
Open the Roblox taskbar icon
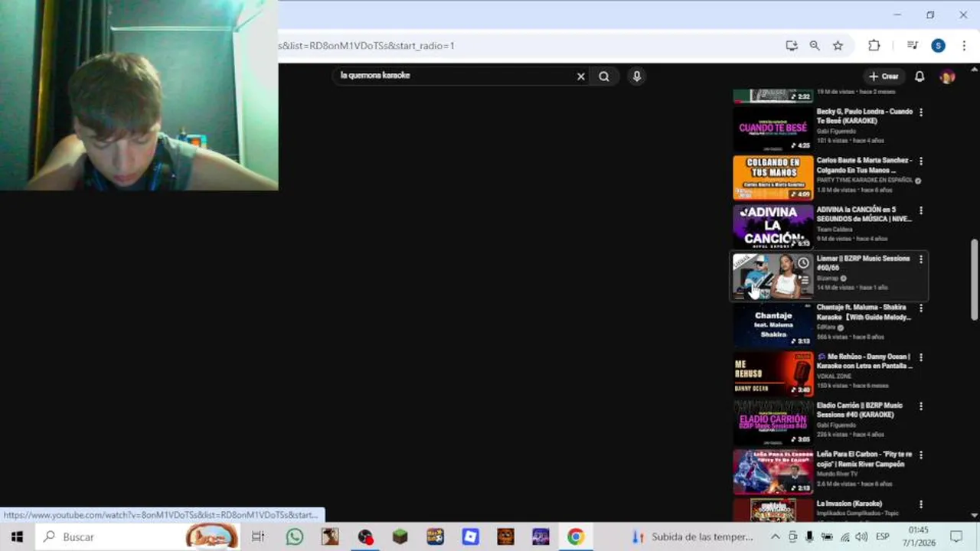pyautogui.click(x=470, y=536)
